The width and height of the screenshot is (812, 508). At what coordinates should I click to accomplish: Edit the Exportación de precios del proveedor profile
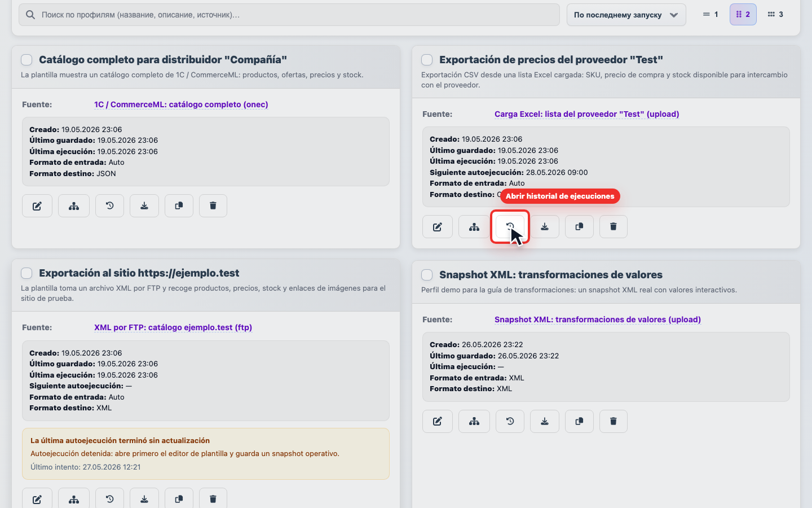click(438, 227)
